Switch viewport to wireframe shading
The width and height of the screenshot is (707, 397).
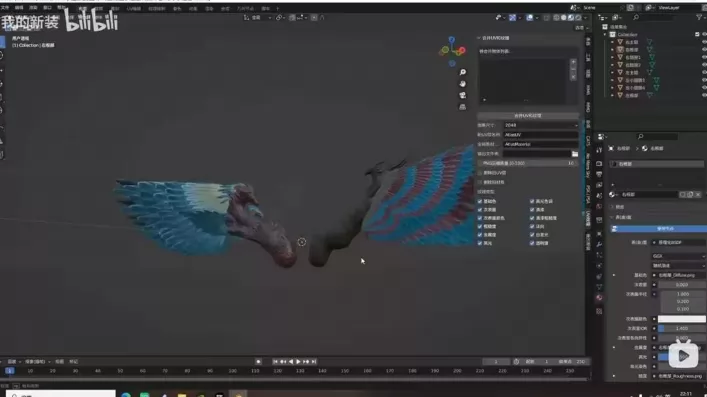click(x=556, y=18)
